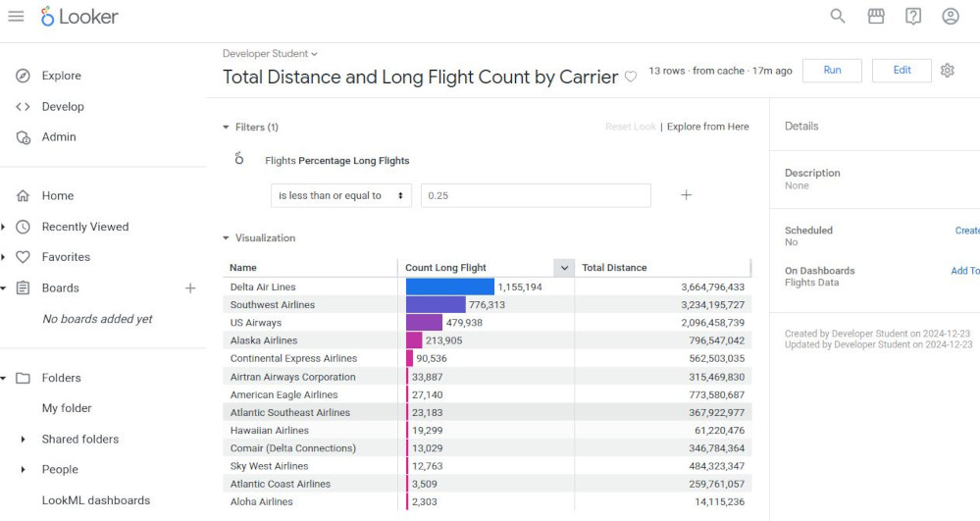This screenshot has height=521, width=980.
Task: Click the Delta Air Lines blue bar
Action: coord(450,287)
